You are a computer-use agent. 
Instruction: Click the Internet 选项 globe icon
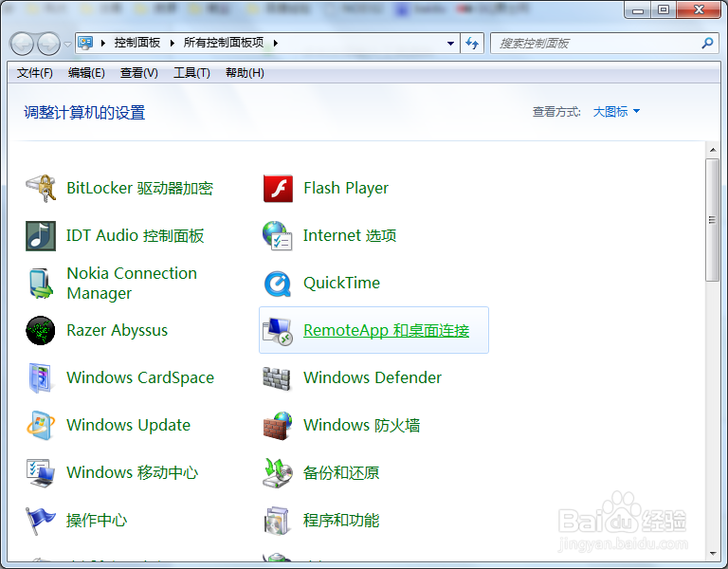click(x=277, y=236)
